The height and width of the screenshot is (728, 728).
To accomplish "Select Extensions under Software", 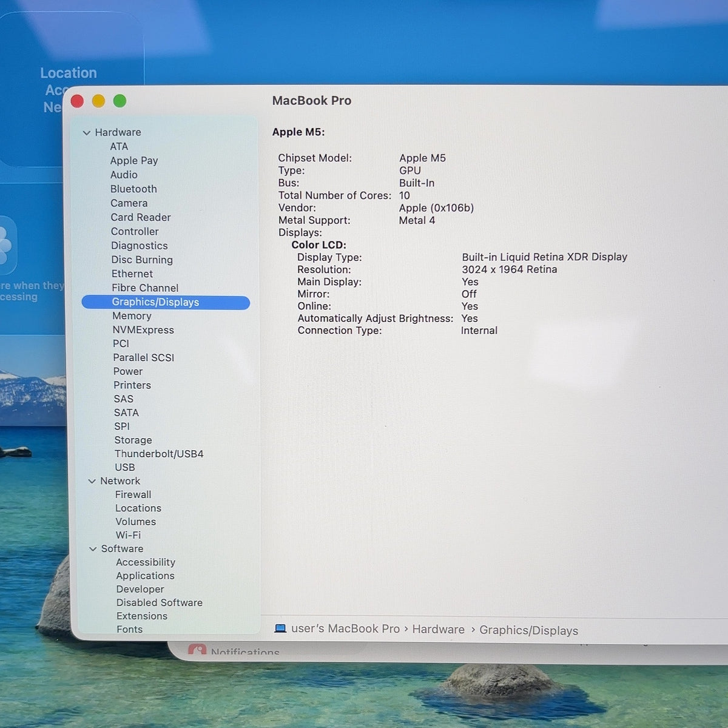I will pos(142,616).
